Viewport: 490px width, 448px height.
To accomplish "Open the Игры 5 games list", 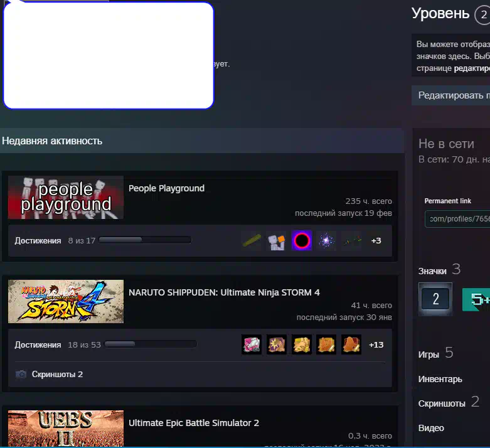I will tap(435, 353).
